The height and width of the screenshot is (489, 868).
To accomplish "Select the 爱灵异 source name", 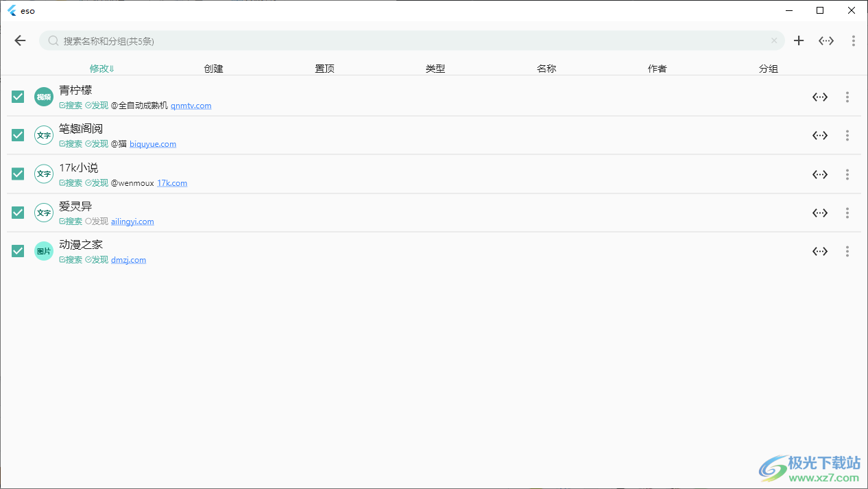I will click(75, 206).
